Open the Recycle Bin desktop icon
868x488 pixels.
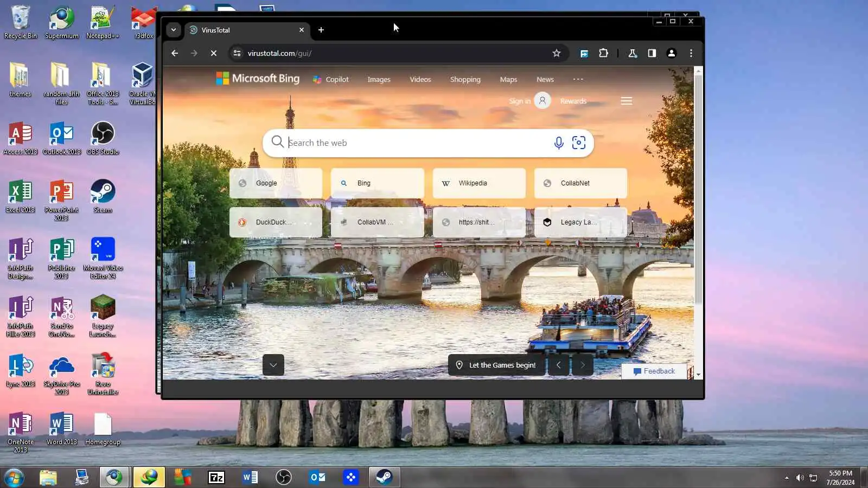point(20,23)
